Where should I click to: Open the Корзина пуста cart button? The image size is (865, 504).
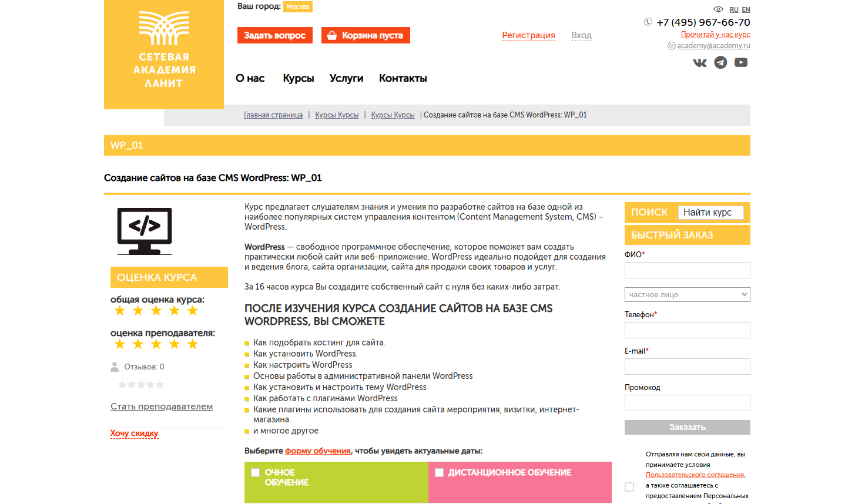pyautogui.click(x=366, y=35)
